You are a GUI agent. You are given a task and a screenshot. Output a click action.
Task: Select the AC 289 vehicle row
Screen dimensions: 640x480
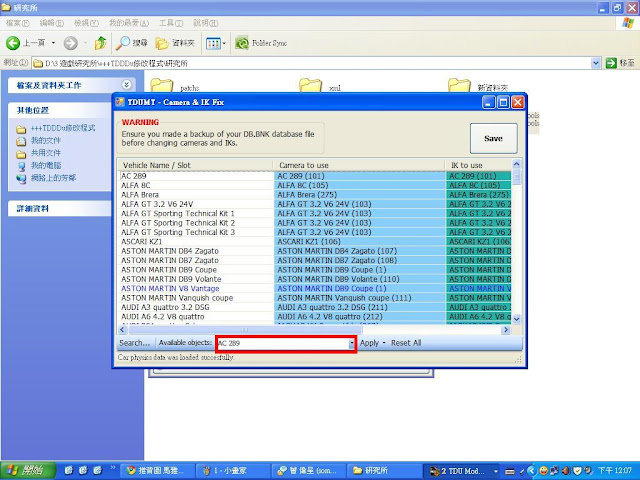pyautogui.click(x=197, y=176)
